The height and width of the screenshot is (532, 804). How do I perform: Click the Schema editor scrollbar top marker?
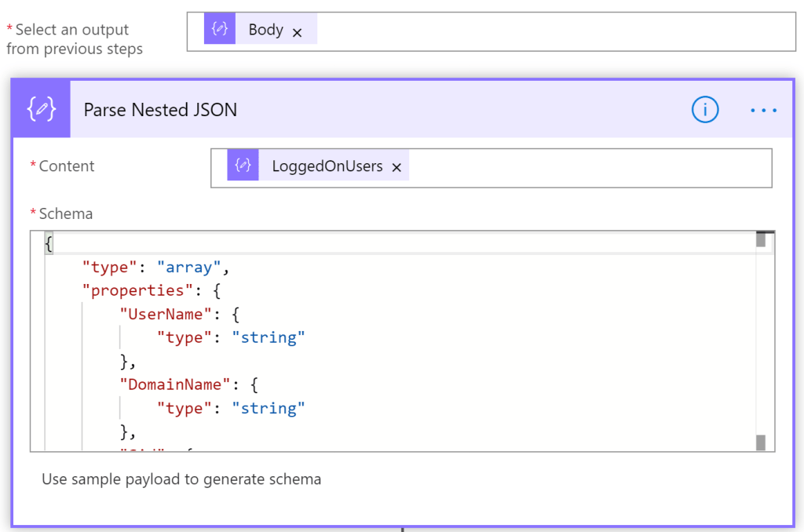[x=760, y=239]
